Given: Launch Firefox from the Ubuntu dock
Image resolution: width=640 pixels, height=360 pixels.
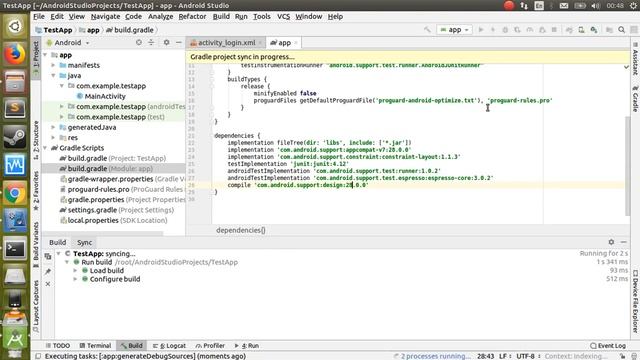Looking at the screenshot, I should pos(15,54).
